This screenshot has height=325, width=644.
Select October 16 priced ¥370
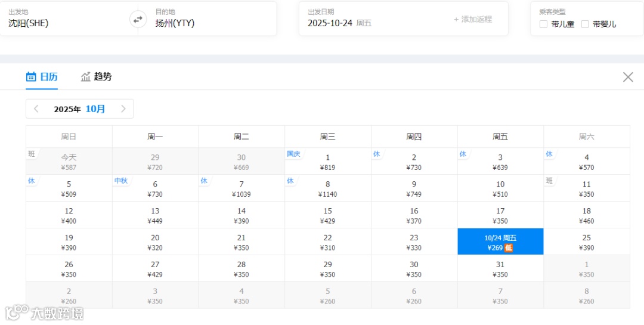click(x=414, y=215)
